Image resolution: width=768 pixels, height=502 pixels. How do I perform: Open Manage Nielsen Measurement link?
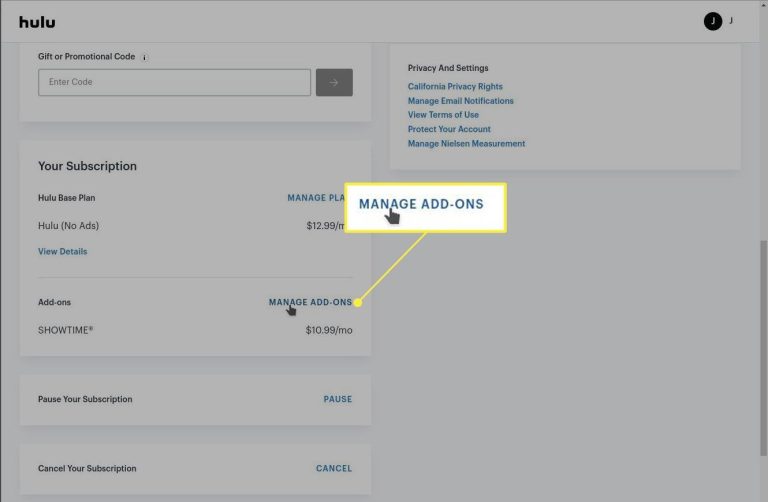pyautogui.click(x=466, y=144)
